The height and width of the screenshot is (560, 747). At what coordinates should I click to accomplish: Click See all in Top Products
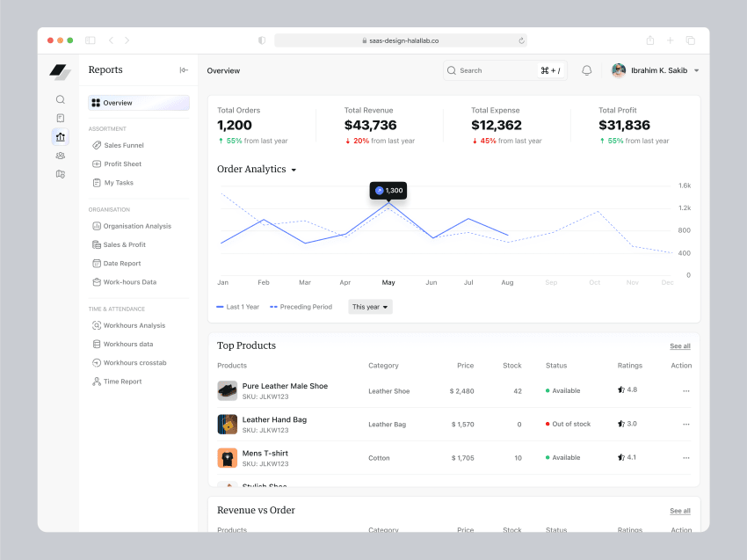click(x=679, y=345)
